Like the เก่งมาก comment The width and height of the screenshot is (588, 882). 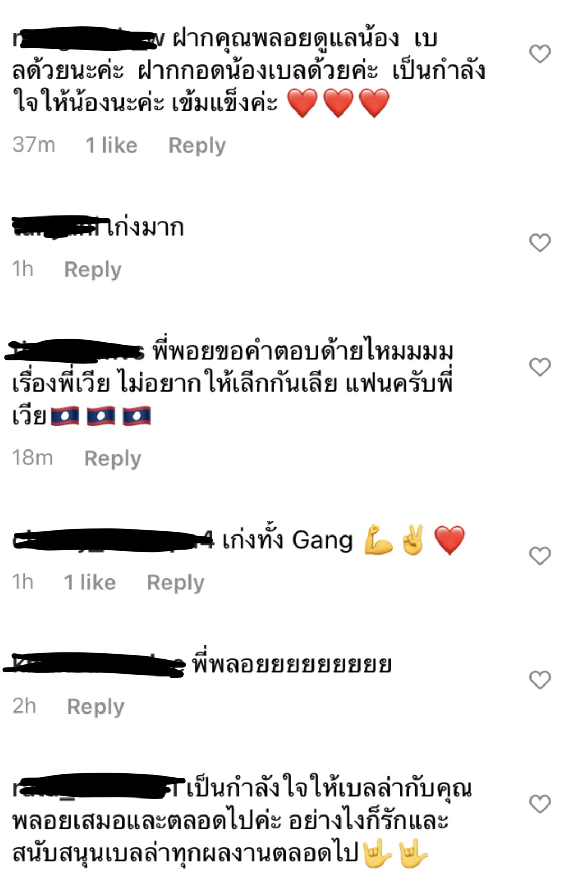540,243
